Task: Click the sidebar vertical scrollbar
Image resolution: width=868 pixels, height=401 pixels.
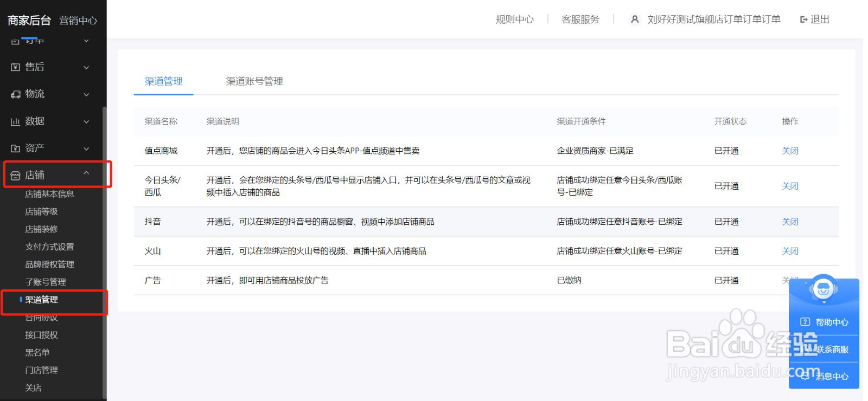Action: coord(105,252)
